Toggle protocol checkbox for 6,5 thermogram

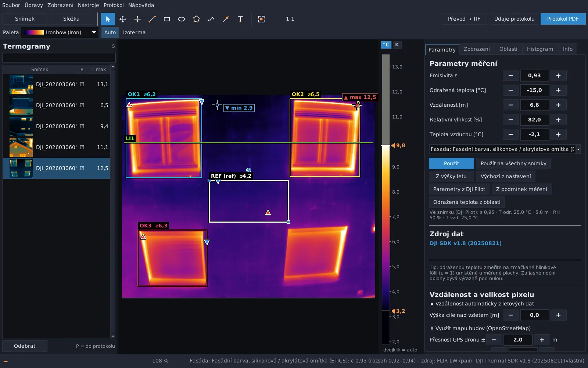tap(82, 105)
